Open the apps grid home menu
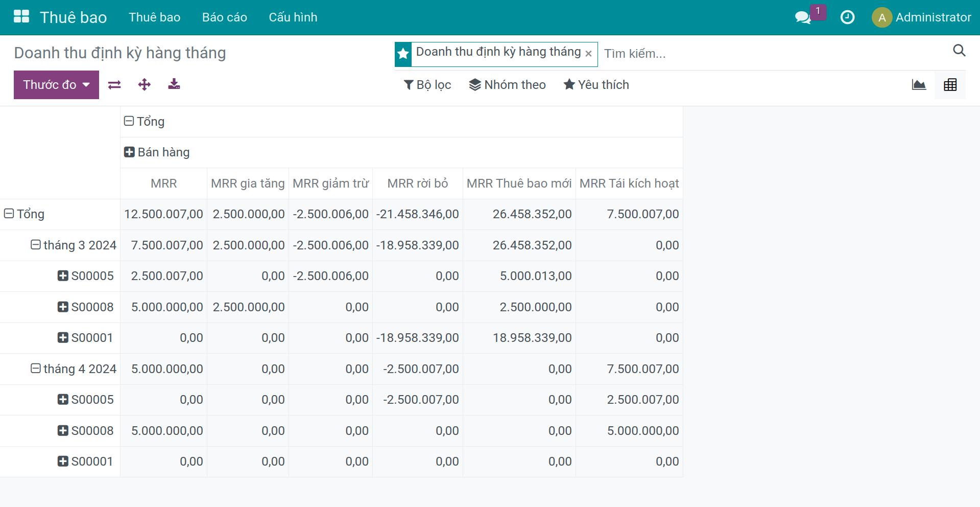980x507 pixels. coord(21,17)
